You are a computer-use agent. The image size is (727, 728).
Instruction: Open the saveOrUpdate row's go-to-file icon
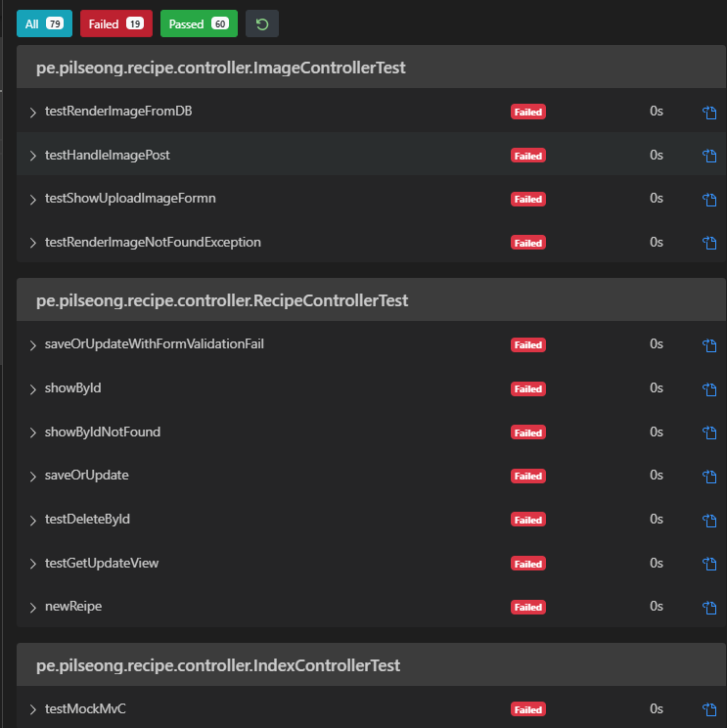pyautogui.click(x=708, y=477)
